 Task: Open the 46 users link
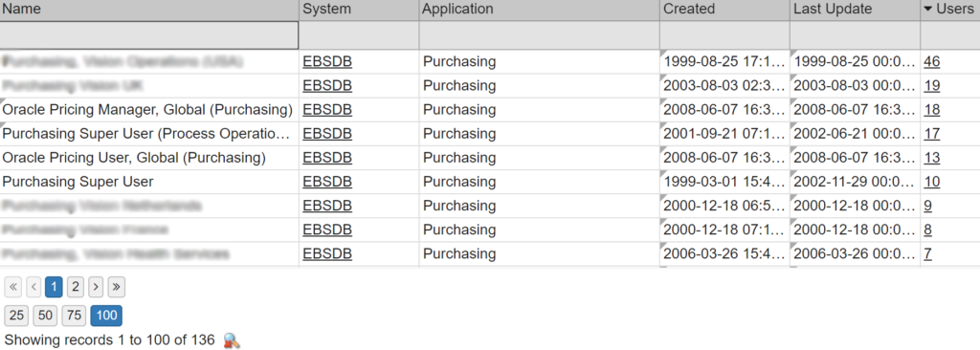tap(932, 61)
